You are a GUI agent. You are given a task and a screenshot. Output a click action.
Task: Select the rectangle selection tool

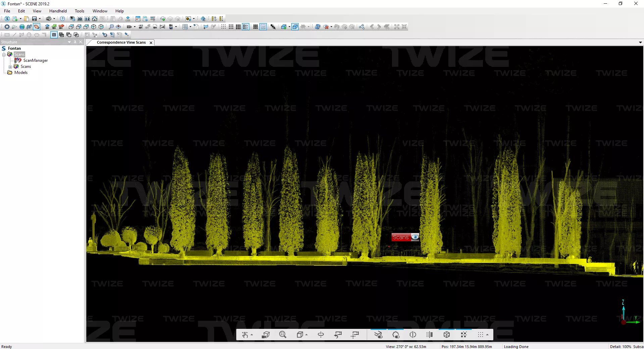tap(7, 35)
